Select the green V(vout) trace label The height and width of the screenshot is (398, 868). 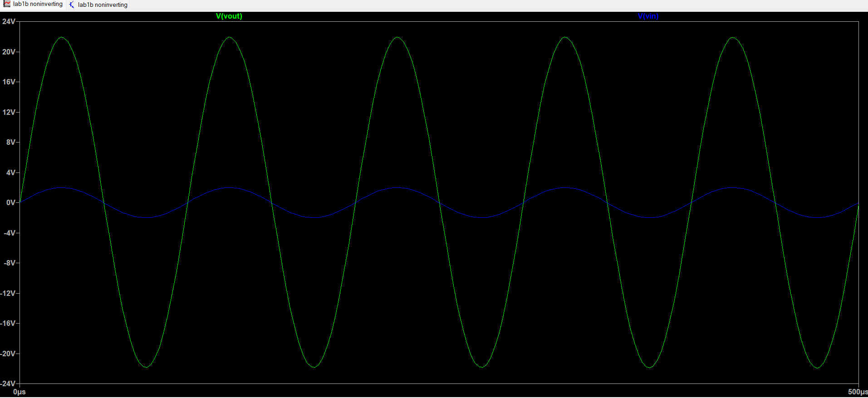[x=229, y=16]
